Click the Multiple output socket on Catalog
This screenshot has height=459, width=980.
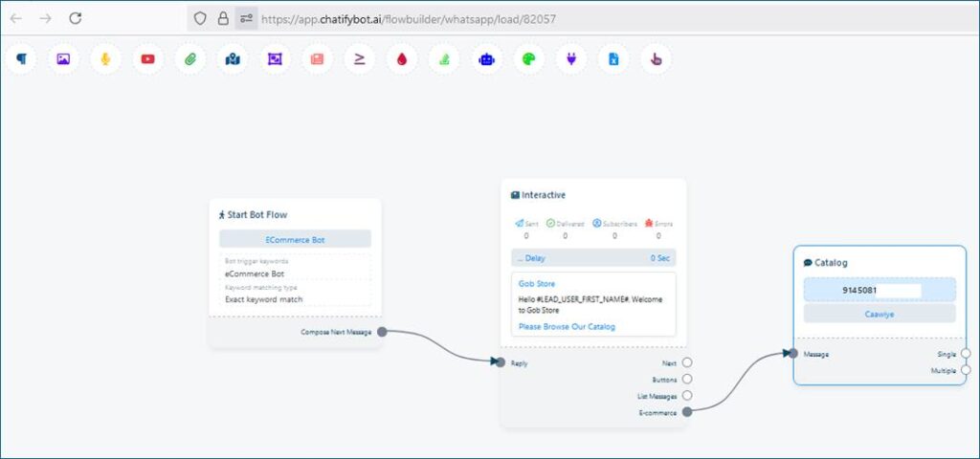tap(965, 370)
